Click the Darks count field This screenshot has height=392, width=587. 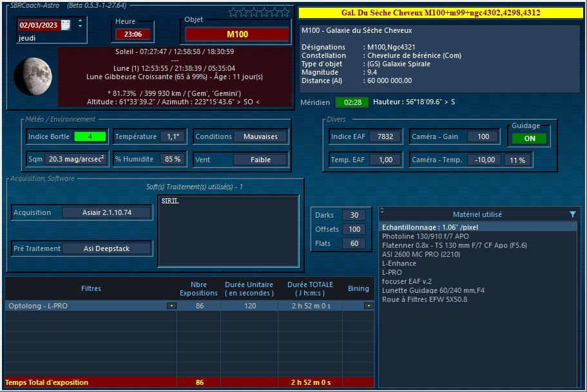pyautogui.click(x=354, y=215)
